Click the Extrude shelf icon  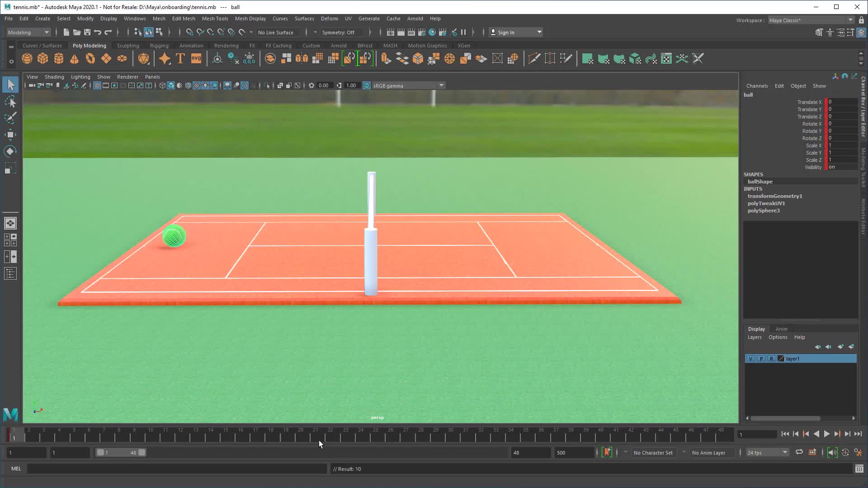click(386, 59)
